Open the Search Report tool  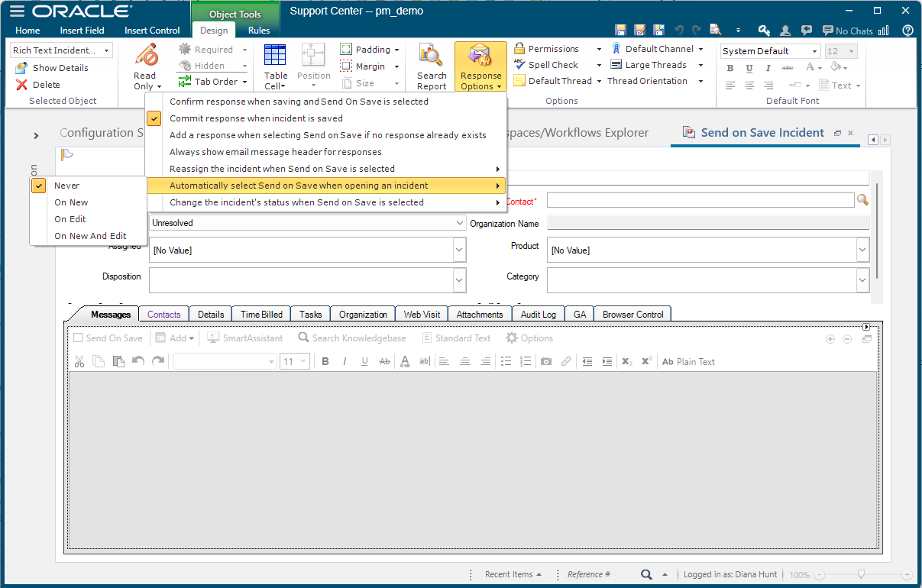pyautogui.click(x=432, y=67)
